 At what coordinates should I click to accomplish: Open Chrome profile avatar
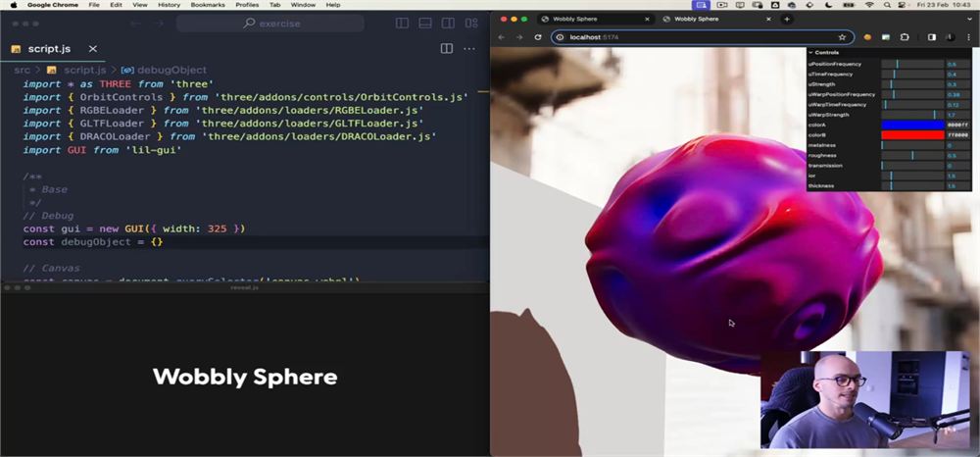click(x=951, y=37)
